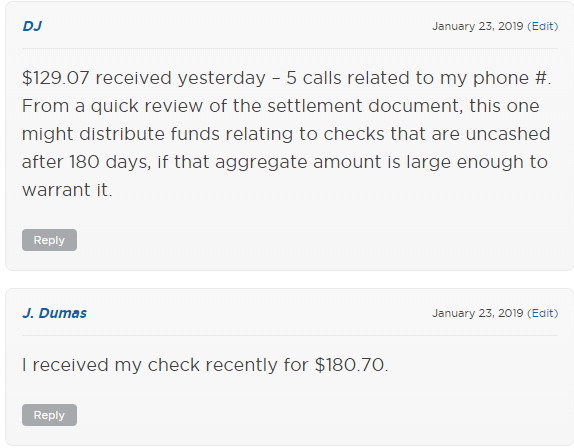Click the $129.07 amount in DJ's comment
The height and width of the screenshot is (448, 574).
tap(55, 78)
